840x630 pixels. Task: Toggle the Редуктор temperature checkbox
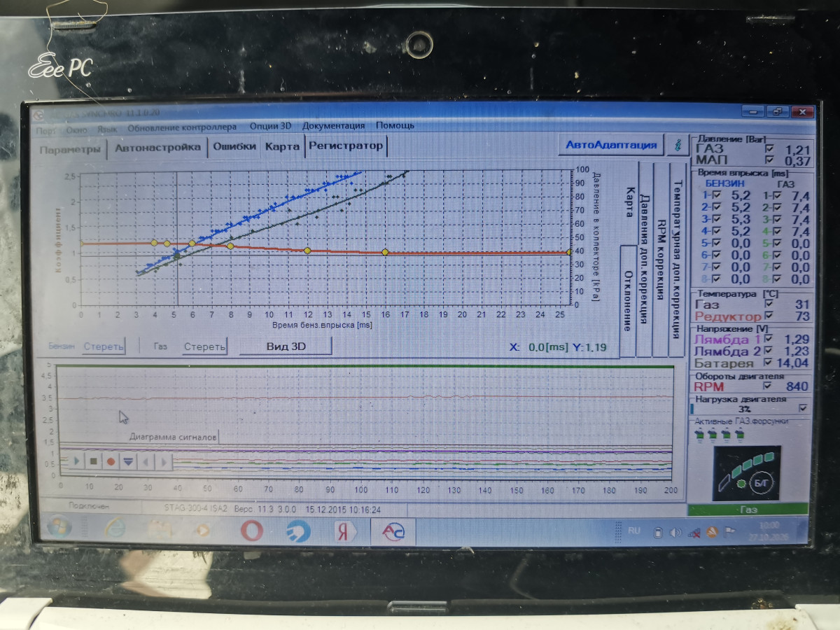click(769, 316)
